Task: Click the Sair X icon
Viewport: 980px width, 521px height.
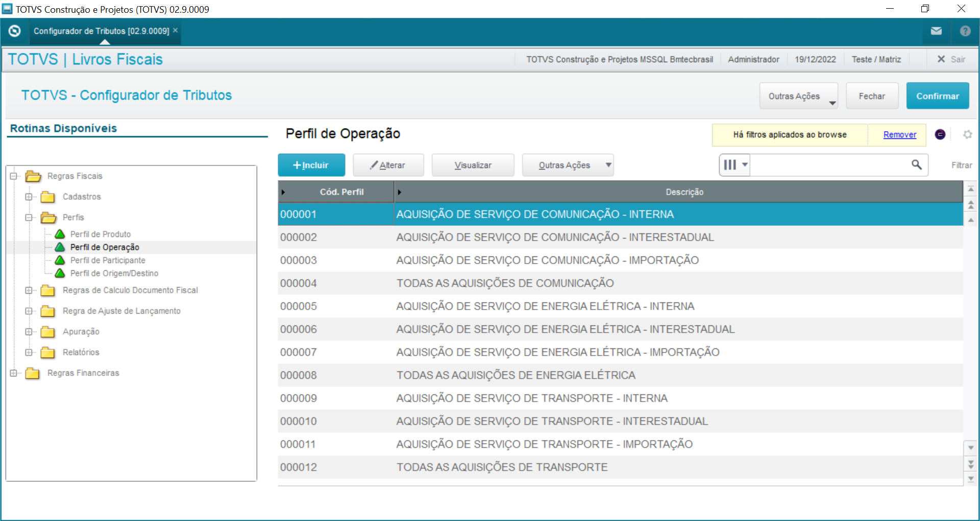Action: tap(941, 59)
